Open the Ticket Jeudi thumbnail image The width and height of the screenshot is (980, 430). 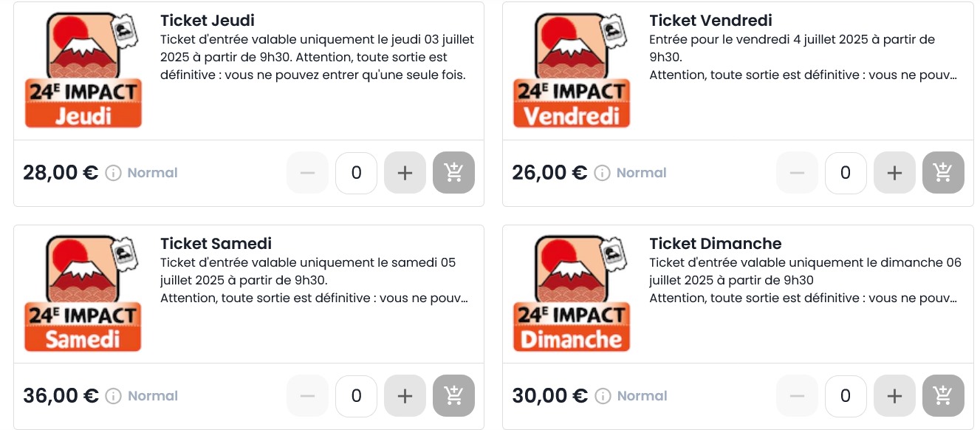point(83,70)
